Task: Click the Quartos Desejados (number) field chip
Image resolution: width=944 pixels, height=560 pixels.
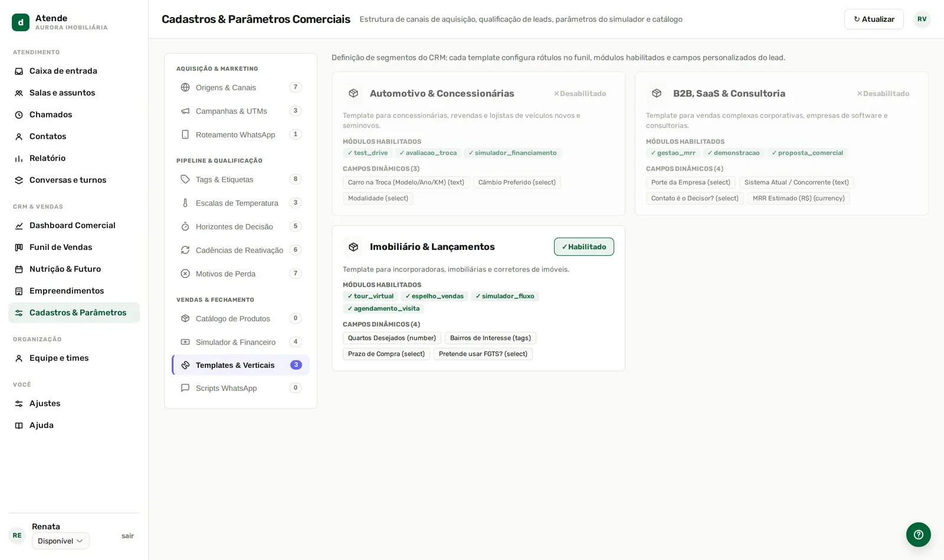Action: click(x=392, y=338)
